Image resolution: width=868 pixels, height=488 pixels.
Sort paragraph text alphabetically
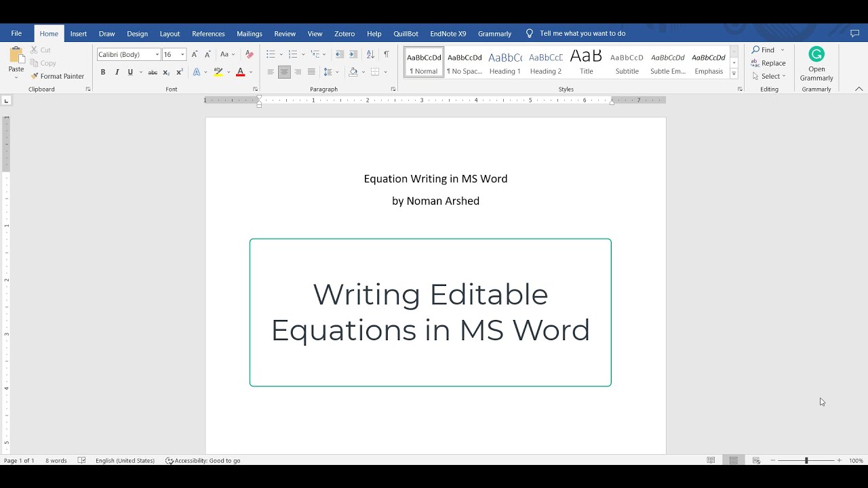370,54
